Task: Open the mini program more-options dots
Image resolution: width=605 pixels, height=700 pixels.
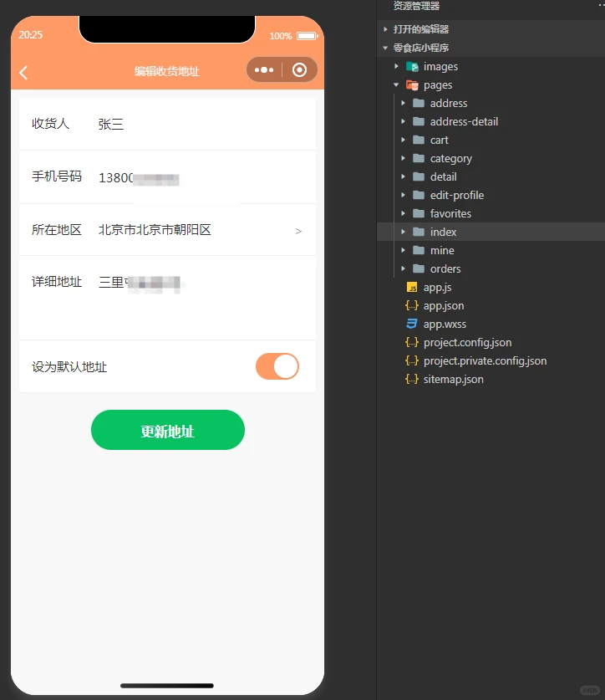Action: [264, 70]
